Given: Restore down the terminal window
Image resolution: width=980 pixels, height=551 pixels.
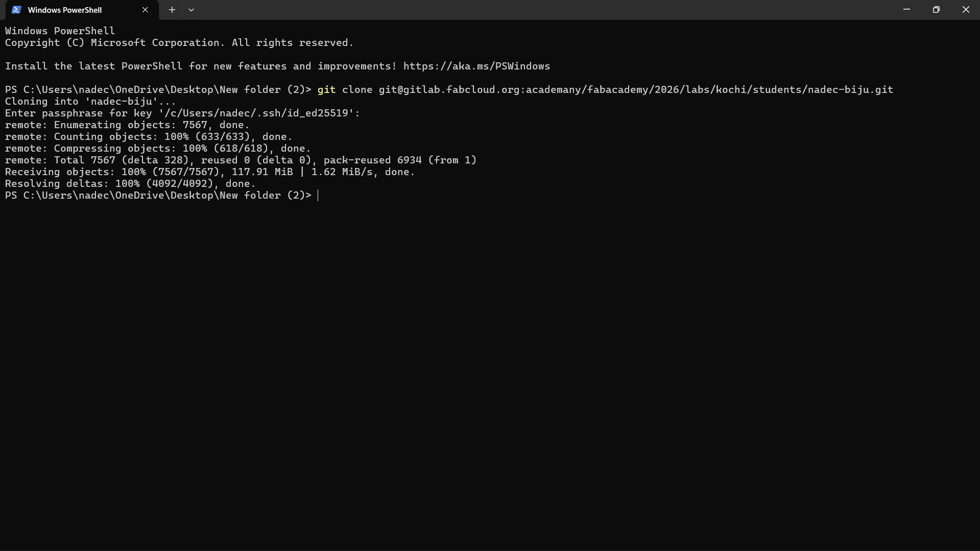Looking at the screenshot, I should point(936,9).
